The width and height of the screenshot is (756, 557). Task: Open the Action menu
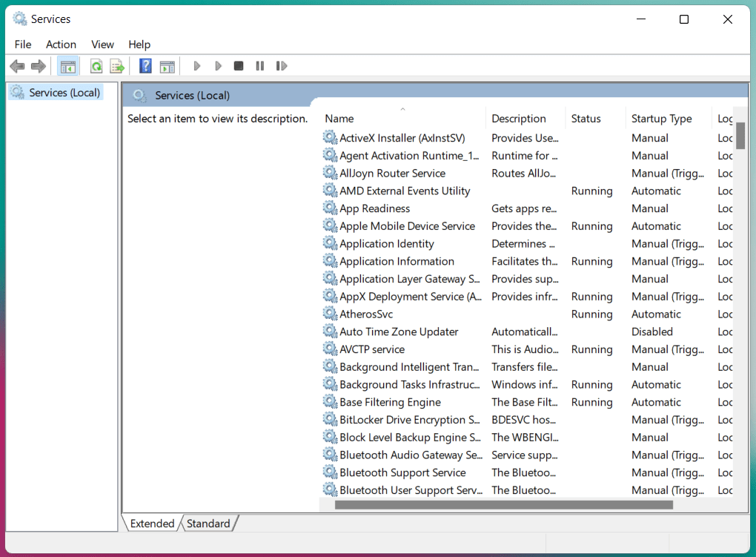pyautogui.click(x=61, y=45)
